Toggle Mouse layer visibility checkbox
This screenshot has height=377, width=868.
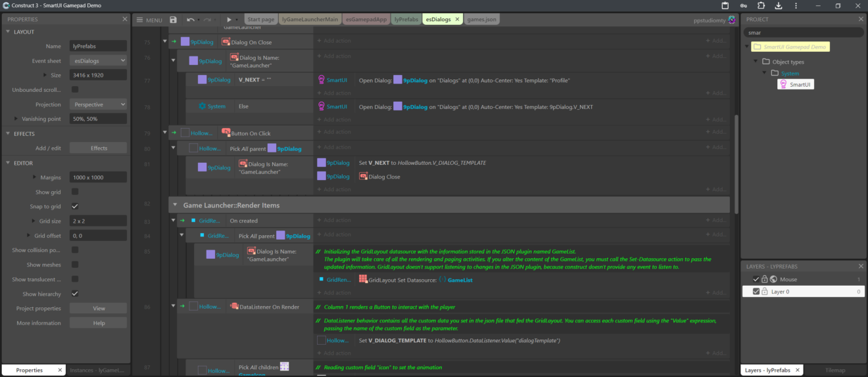point(756,279)
